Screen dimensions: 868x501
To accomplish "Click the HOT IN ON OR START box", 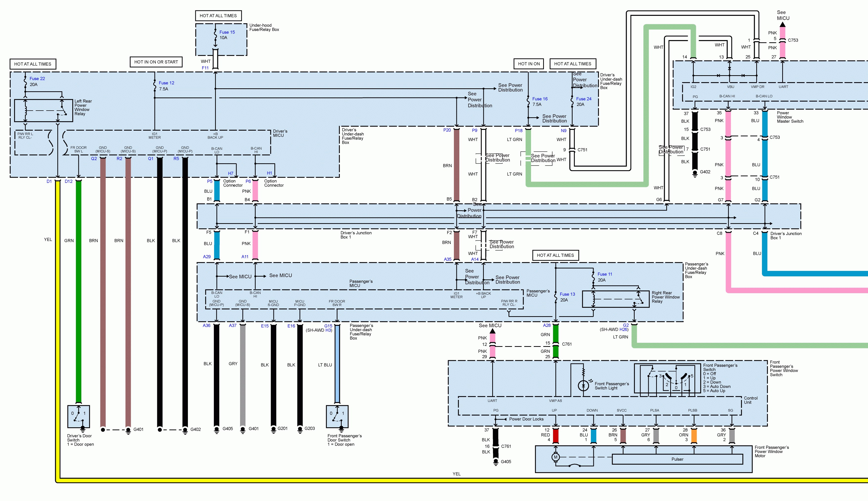I will tap(156, 62).
